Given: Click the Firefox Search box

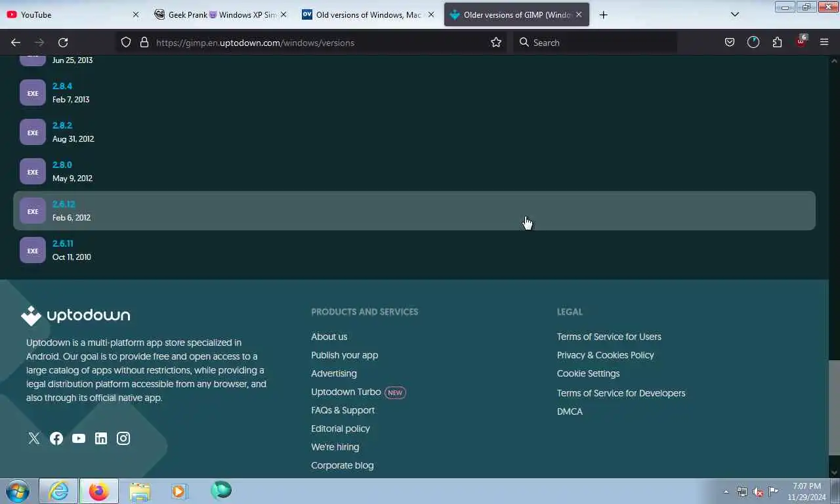Looking at the screenshot, I should (595, 43).
